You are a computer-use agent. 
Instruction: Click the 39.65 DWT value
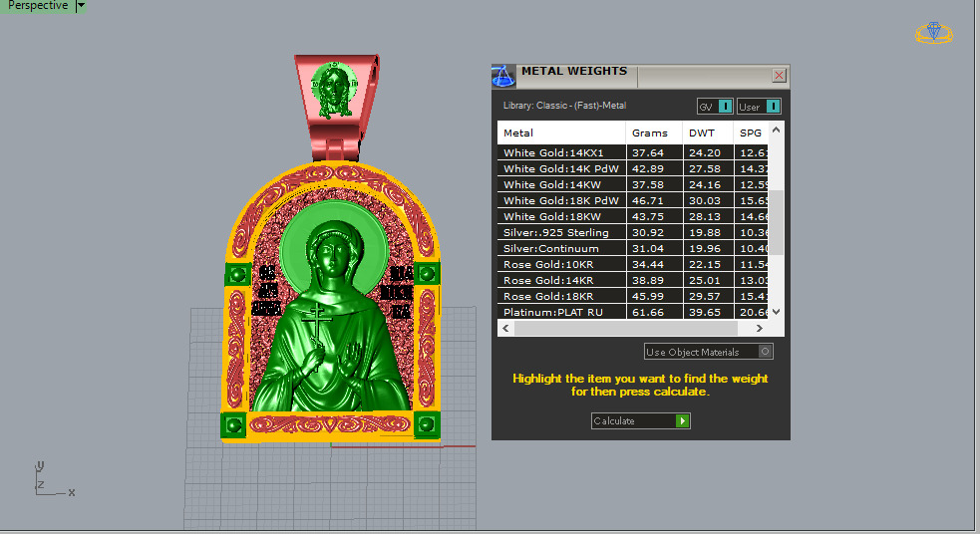[x=705, y=312]
